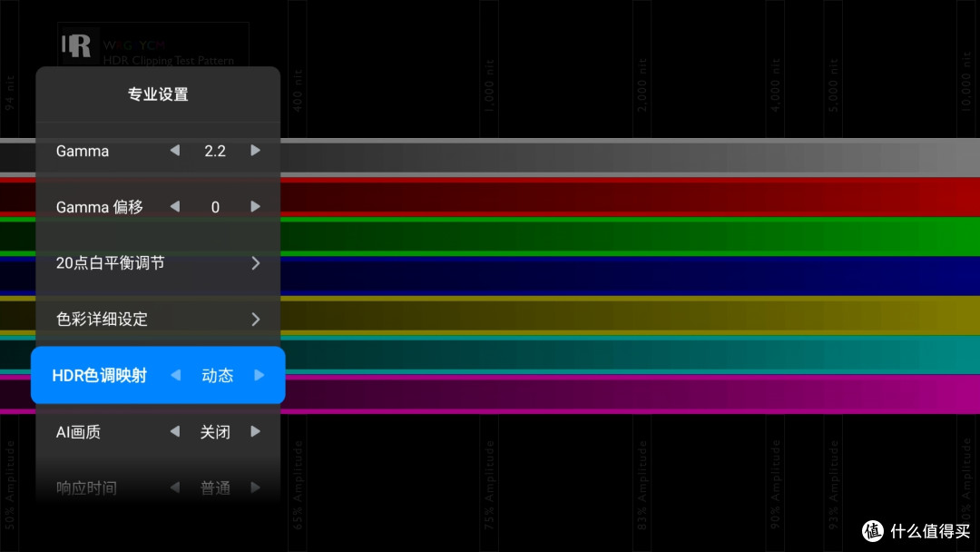The image size is (980, 552).
Task: Toggle AI画质 using left arrow
Action: pos(175,431)
